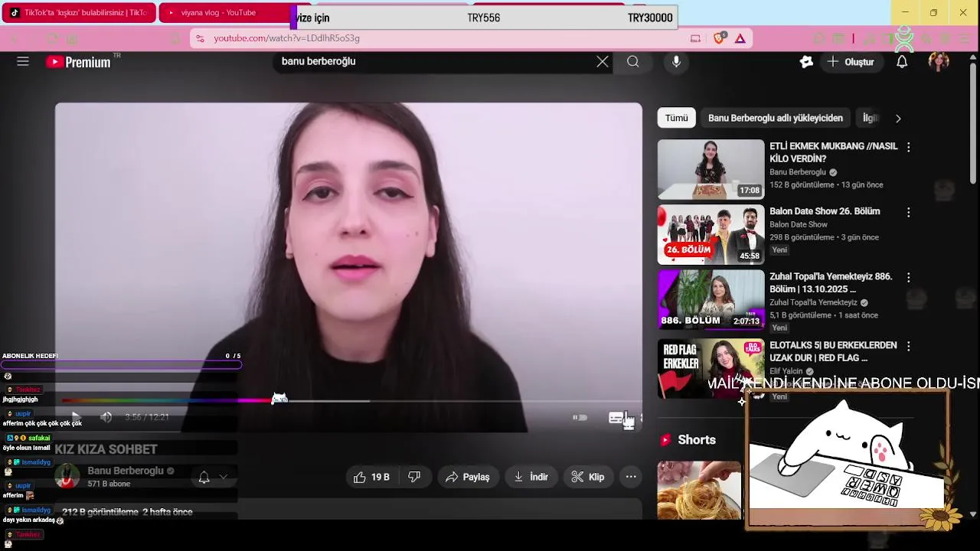This screenshot has width=980, height=551.
Task: Mute the video with speaker icon
Action: click(106, 417)
